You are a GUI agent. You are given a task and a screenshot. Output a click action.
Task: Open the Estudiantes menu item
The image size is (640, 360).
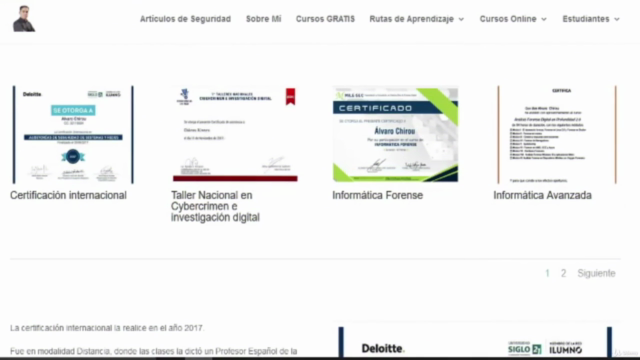[x=586, y=19]
